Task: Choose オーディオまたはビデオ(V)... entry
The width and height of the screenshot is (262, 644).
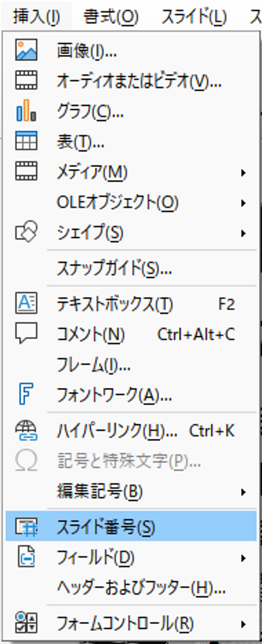Action: [131, 81]
